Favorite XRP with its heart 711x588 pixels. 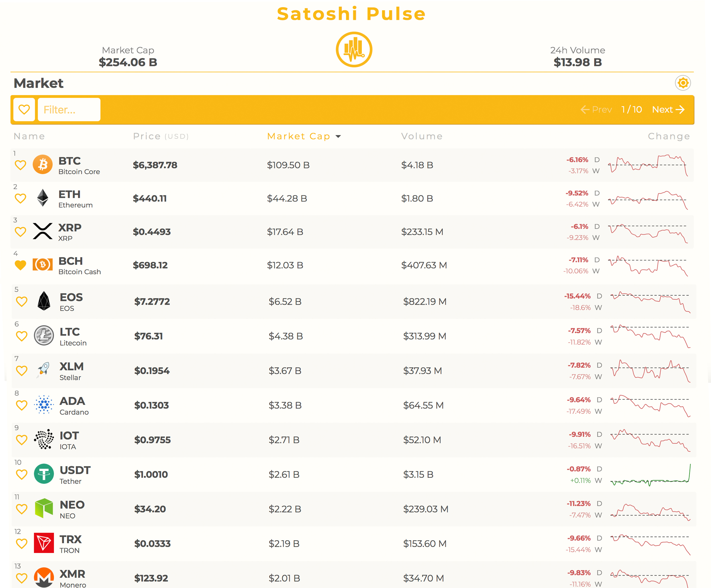21,232
